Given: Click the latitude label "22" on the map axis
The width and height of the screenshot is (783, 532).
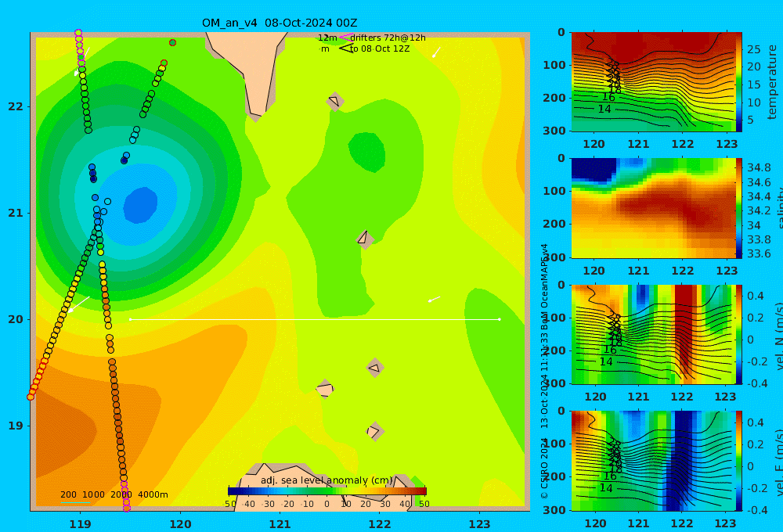Looking at the screenshot, I should (16, 106).
